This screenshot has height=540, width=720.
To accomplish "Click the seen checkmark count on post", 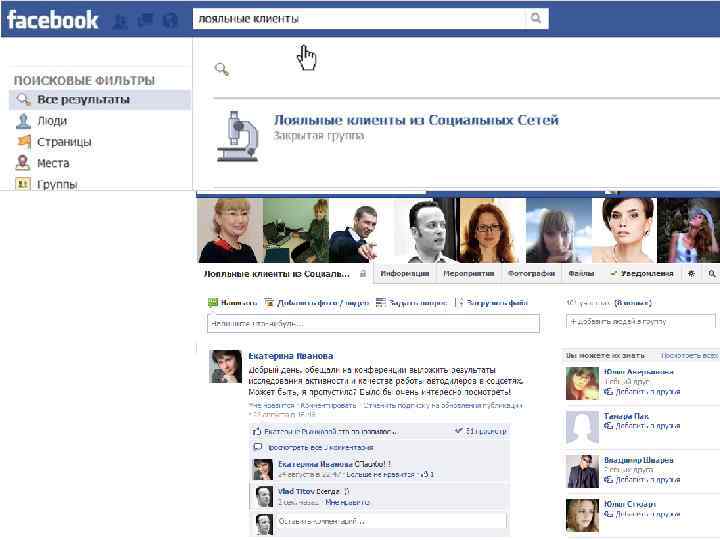I will (x=481, y=431).
